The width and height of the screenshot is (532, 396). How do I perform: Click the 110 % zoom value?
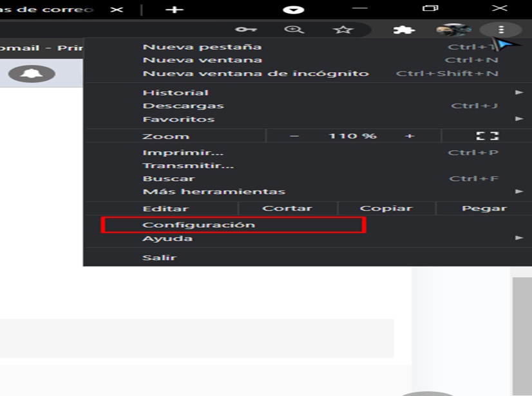352,136
